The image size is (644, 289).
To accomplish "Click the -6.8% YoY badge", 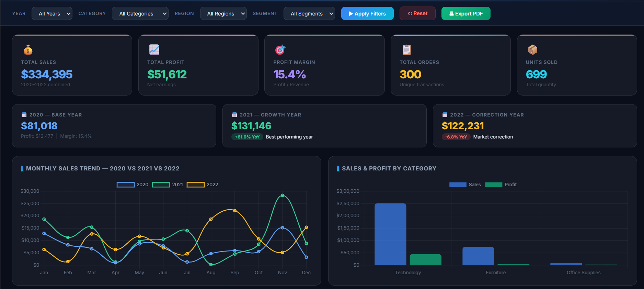I will click(456, 137).
